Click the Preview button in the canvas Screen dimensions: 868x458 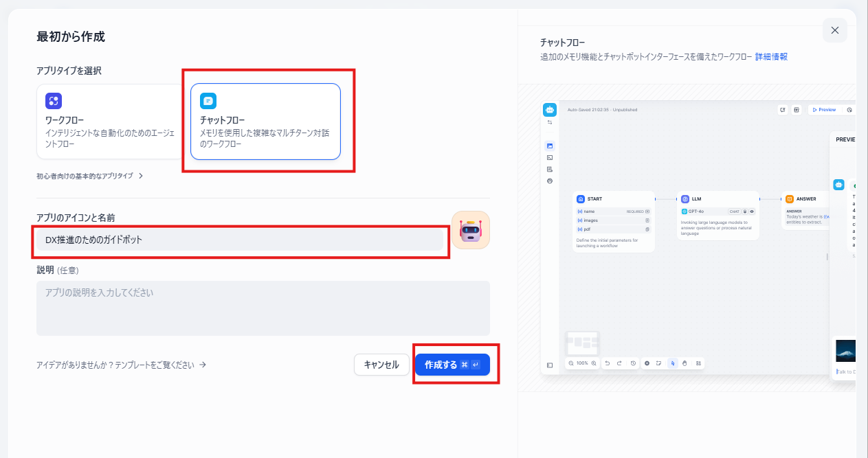tap(823, 110)
